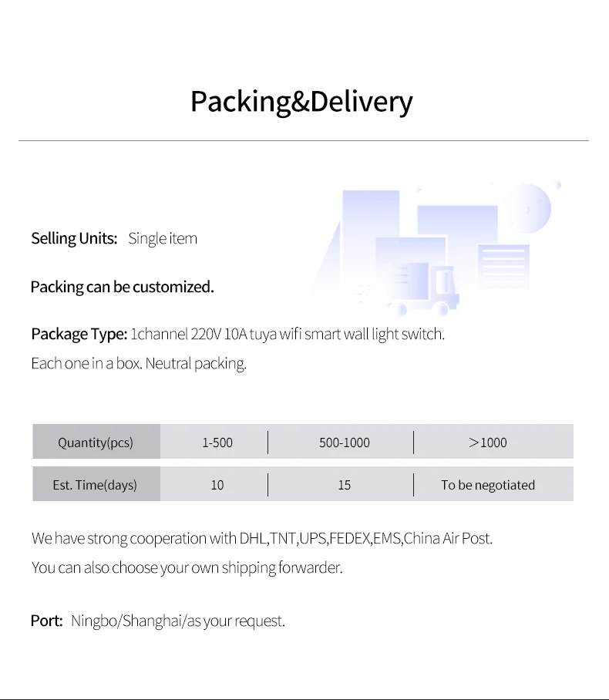The height and width of the screenshot is (700, 609).
Task: Click the >1000 quantity cell
Action: tap(488, 443)
